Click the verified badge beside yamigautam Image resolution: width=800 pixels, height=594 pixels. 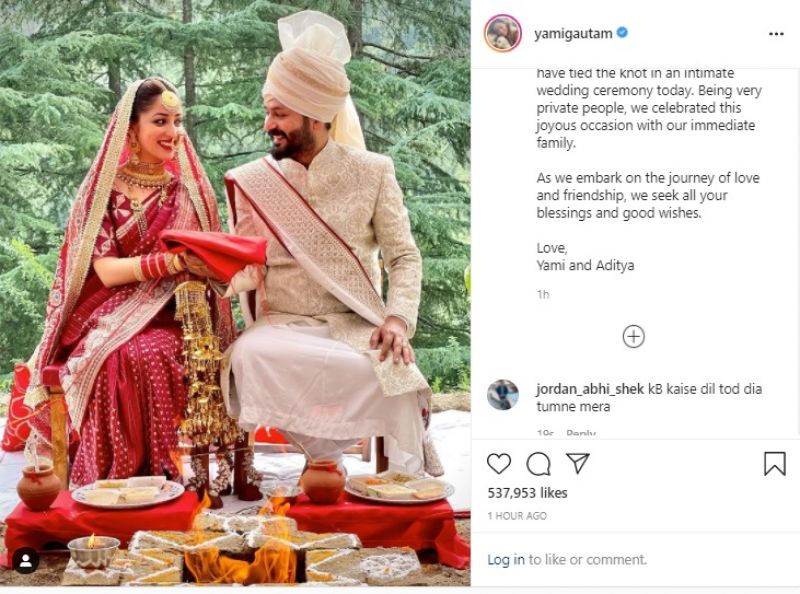coord(622,33)
